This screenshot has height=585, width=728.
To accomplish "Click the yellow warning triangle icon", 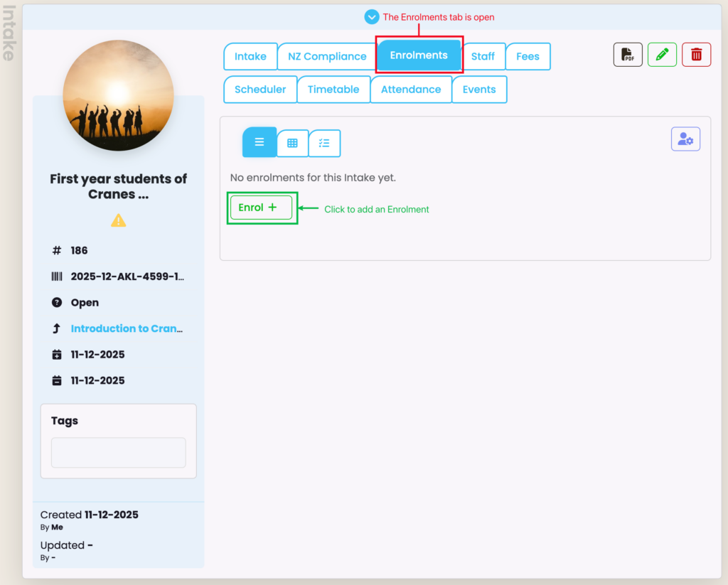I will point(118,221).
